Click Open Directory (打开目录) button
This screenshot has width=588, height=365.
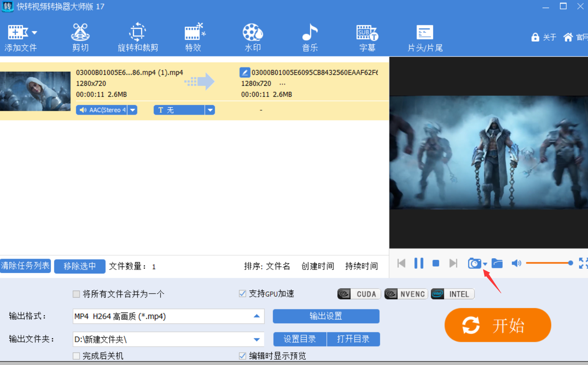click(353, 339)
